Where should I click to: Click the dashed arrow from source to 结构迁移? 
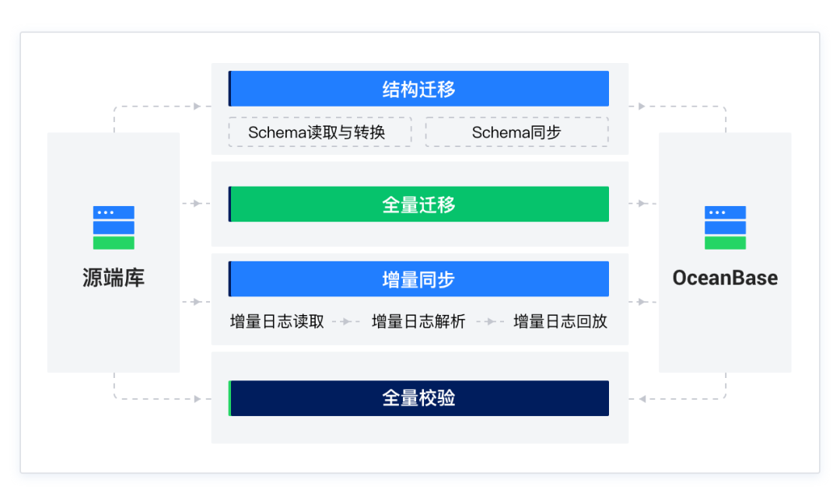pos(196,107)
